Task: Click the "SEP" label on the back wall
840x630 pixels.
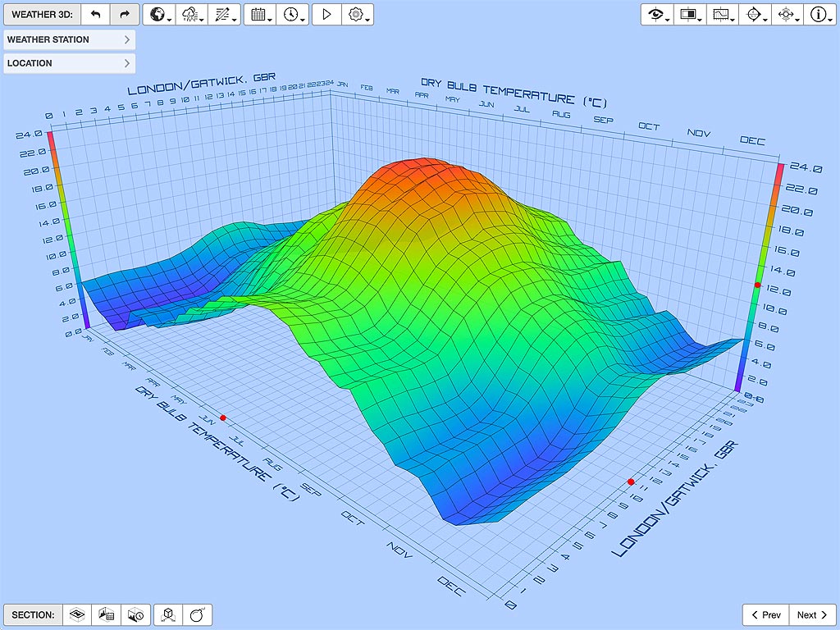Action: coord(603,120)
